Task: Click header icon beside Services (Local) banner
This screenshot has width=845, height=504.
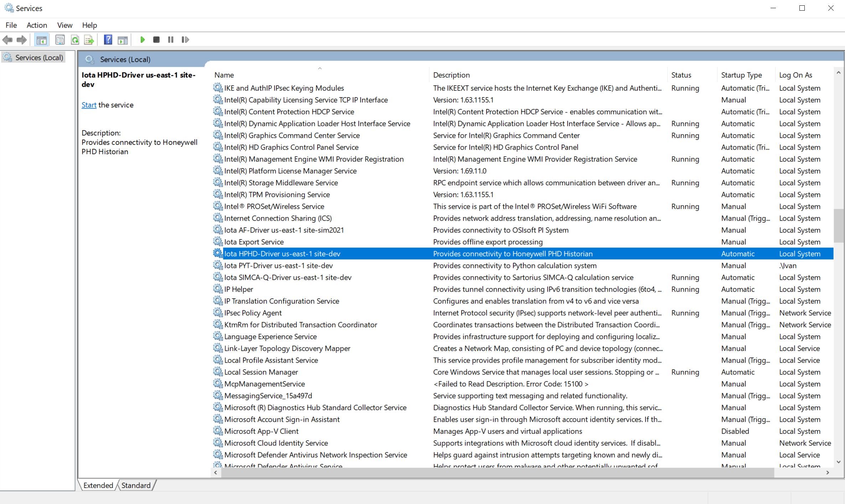Action: [90, 59]
